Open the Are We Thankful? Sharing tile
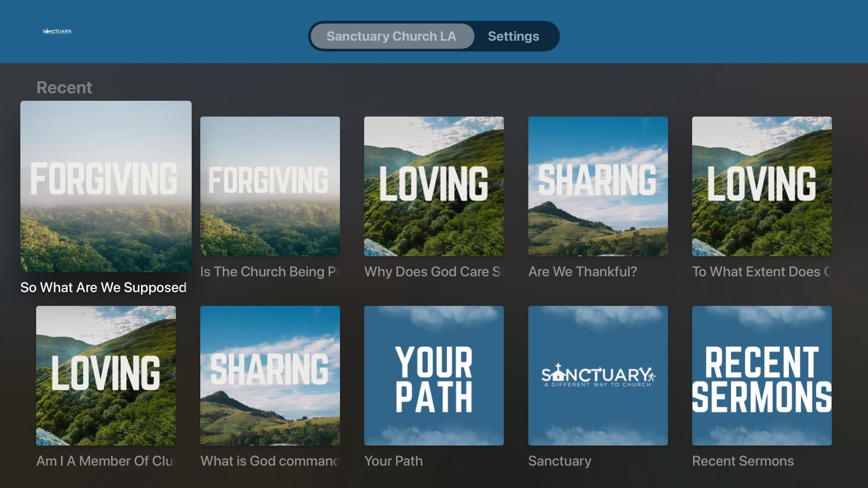This screenshot has width=868, height=488. click(x=598, y=186)
